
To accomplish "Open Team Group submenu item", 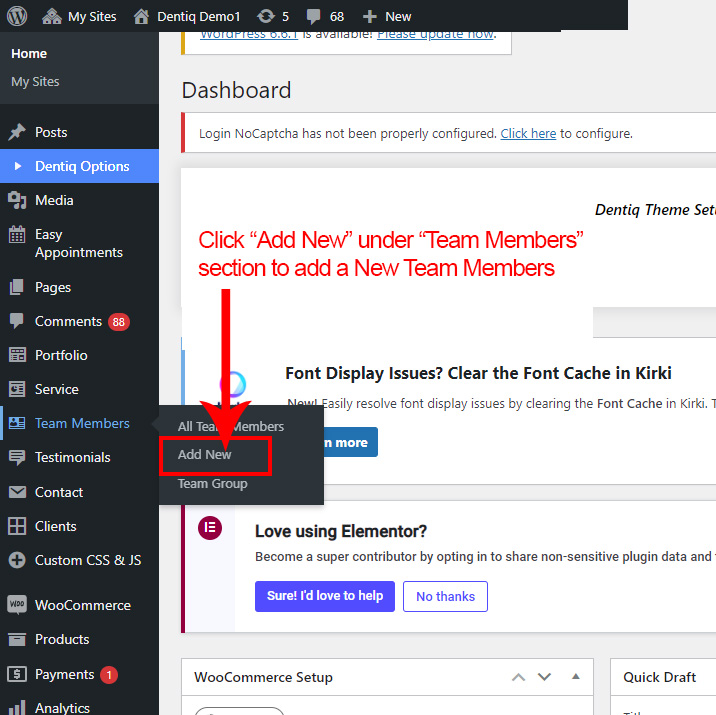I will 212,483.
